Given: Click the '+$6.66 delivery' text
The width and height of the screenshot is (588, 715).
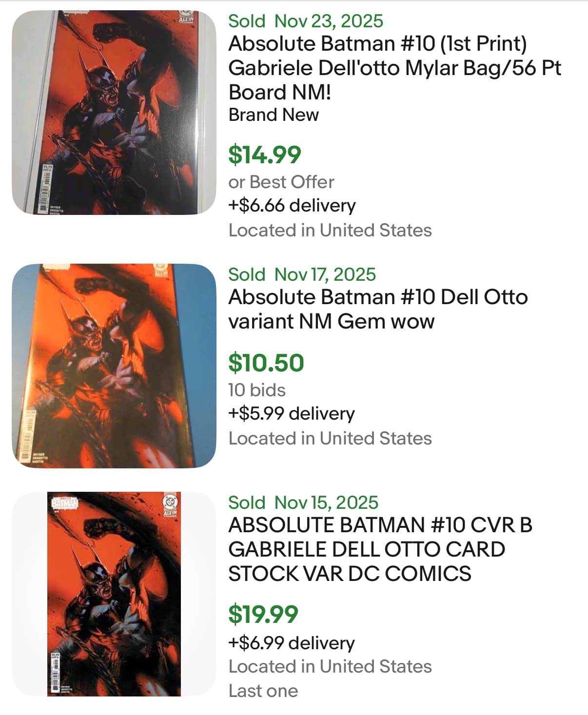Looking at the screenshot, I should point(292,205).
